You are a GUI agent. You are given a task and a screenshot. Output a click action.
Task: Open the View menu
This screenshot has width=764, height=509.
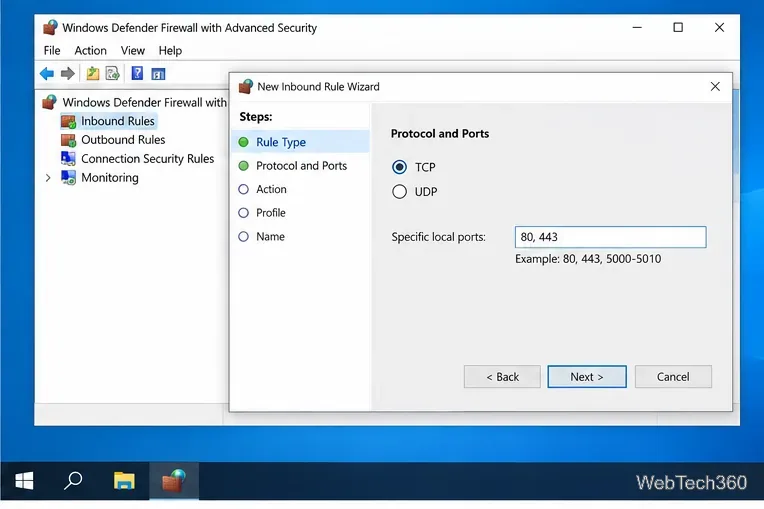[133, 51]
